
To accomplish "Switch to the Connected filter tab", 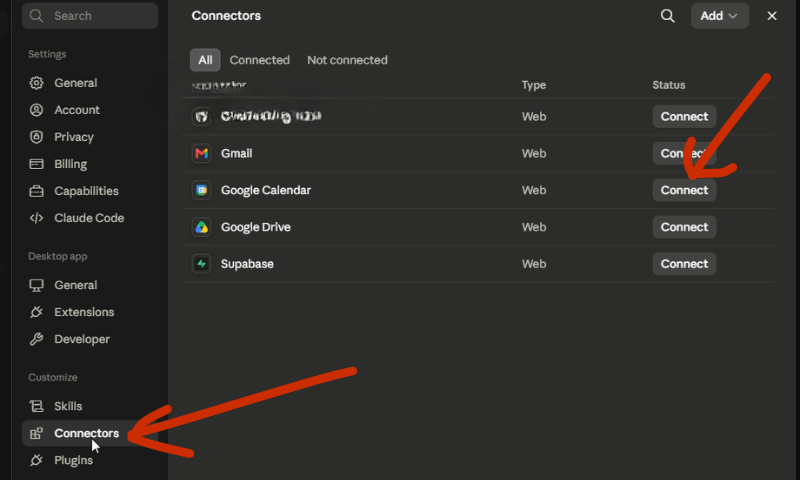I will click(259, 60).
